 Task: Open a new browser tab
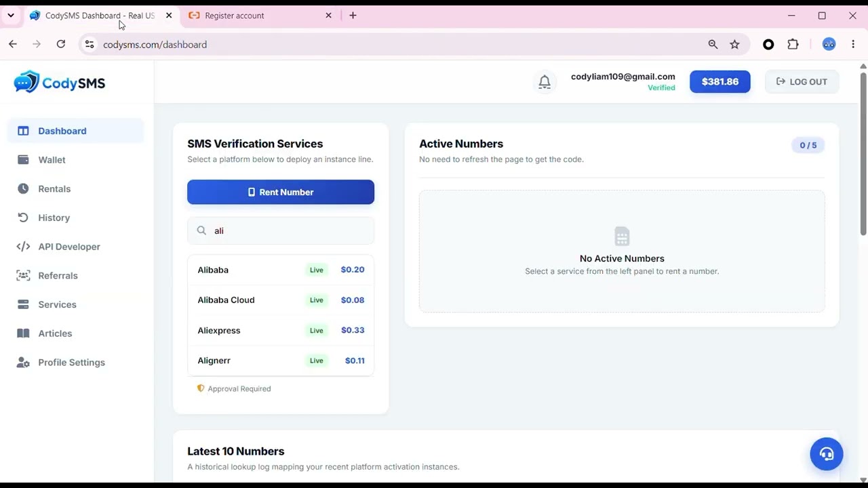pyautogui.click(x=353, y=15)
